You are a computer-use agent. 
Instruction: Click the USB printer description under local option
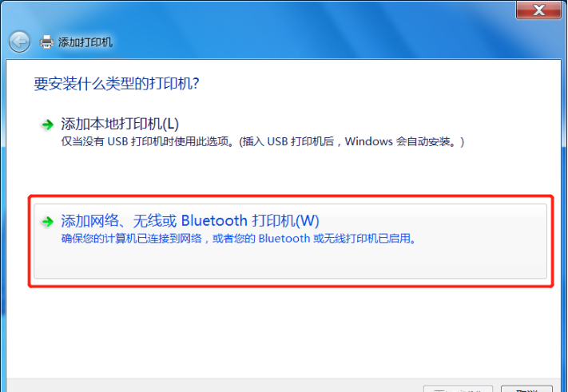point(263,141)
